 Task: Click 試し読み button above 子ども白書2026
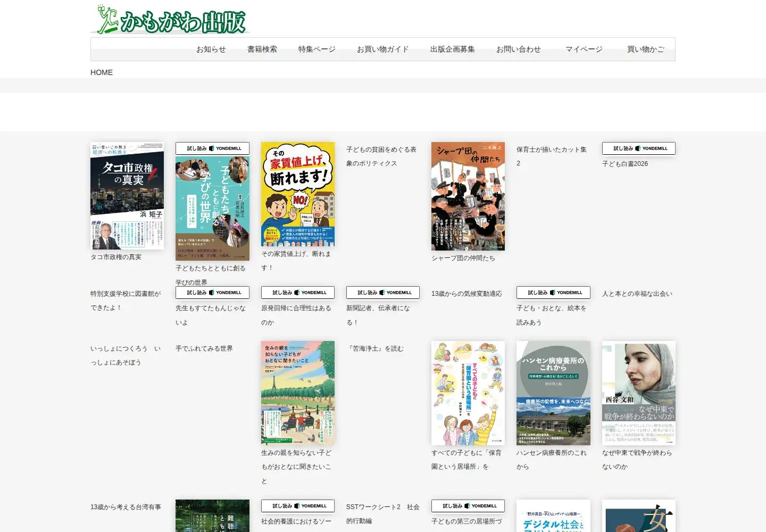[639, 148]
